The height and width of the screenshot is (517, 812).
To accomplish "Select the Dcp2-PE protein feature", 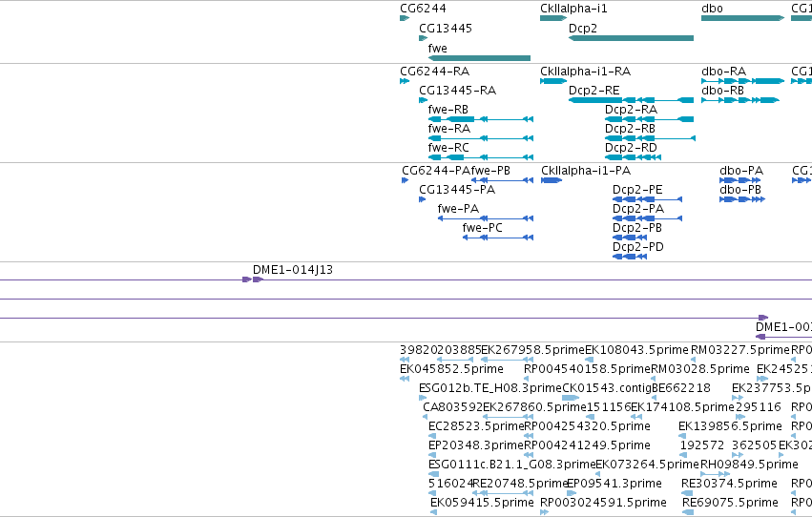I will (647, 199).
